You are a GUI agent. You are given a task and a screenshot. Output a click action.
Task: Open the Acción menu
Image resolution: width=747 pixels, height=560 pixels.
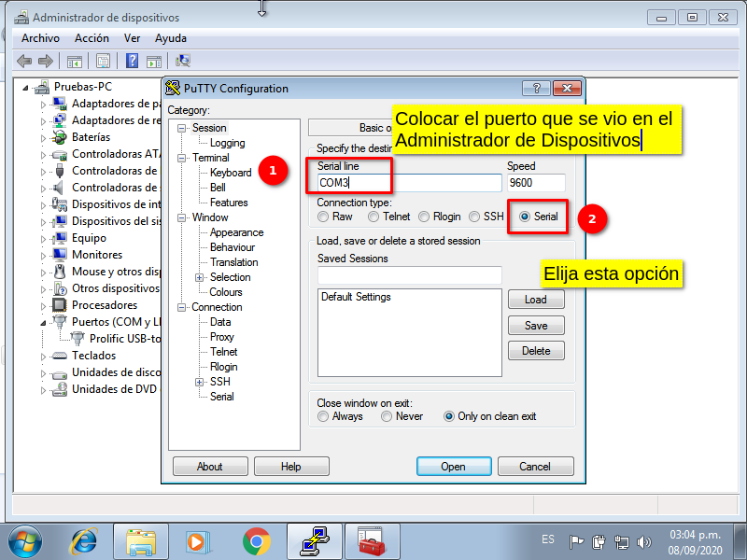[92, 38]
